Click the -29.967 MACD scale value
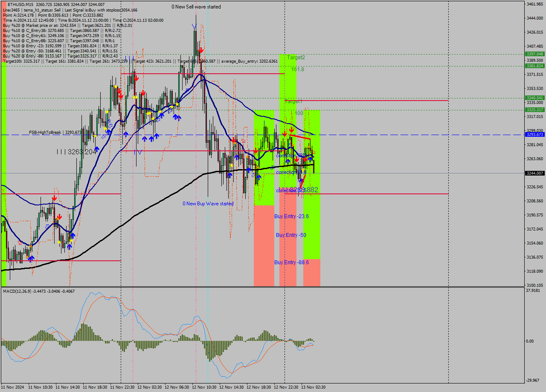This screenshot has height=392, width=546. click(533, 380)
